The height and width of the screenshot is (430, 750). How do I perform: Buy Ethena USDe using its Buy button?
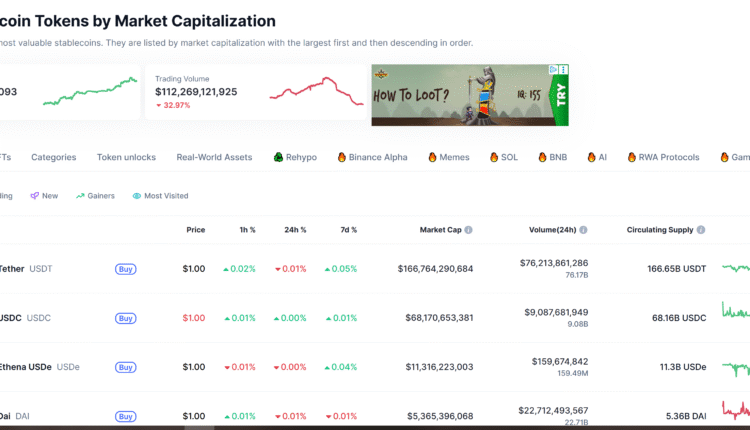126,367
